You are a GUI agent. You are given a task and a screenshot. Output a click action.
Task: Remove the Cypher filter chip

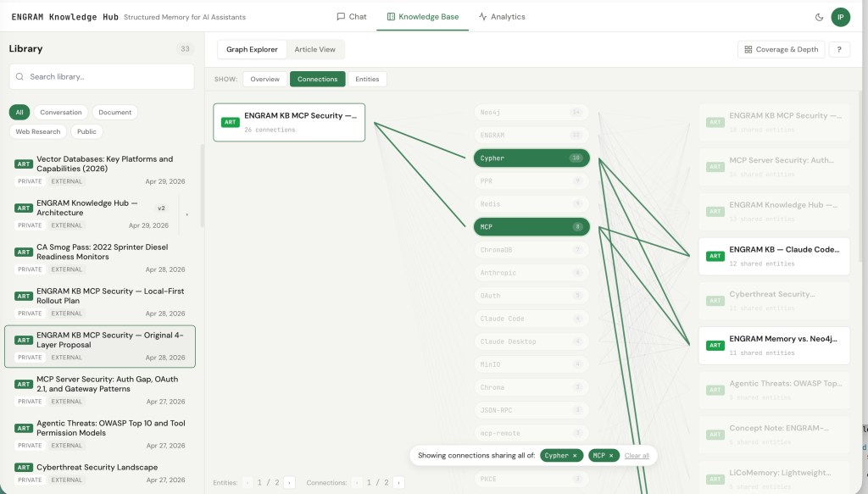tap(575, 456)
